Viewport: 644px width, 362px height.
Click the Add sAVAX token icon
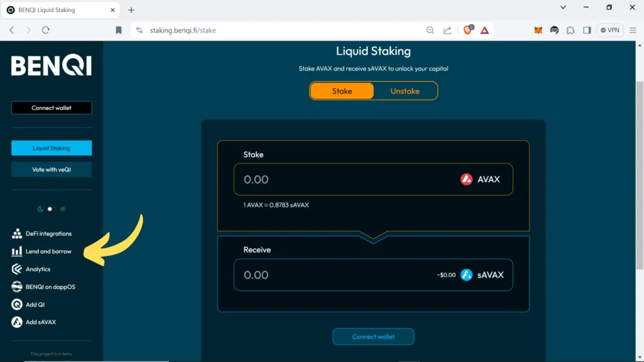(17, 322)
